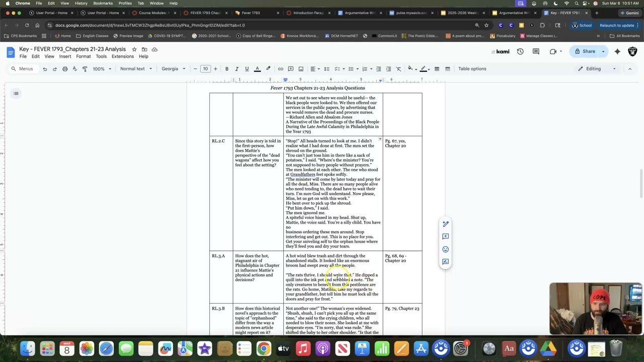Open the border dash style option
The width and height of the screenshot is (644, 362).
click(x=447, y=69)
